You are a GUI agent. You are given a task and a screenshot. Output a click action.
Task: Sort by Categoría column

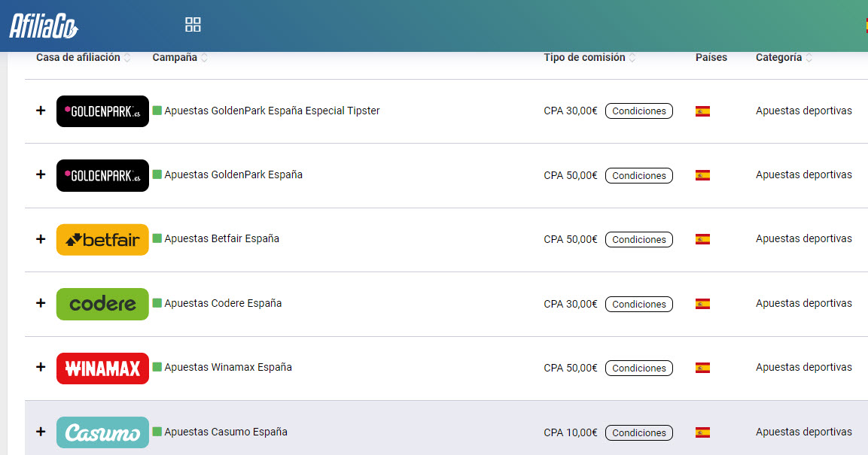tap(809, 58)
